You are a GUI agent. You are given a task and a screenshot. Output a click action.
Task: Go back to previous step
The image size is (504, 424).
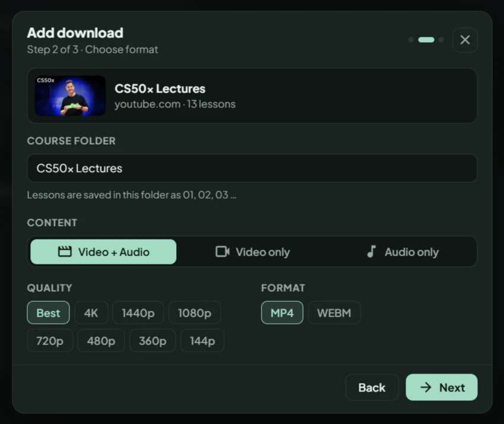point(372,387)
